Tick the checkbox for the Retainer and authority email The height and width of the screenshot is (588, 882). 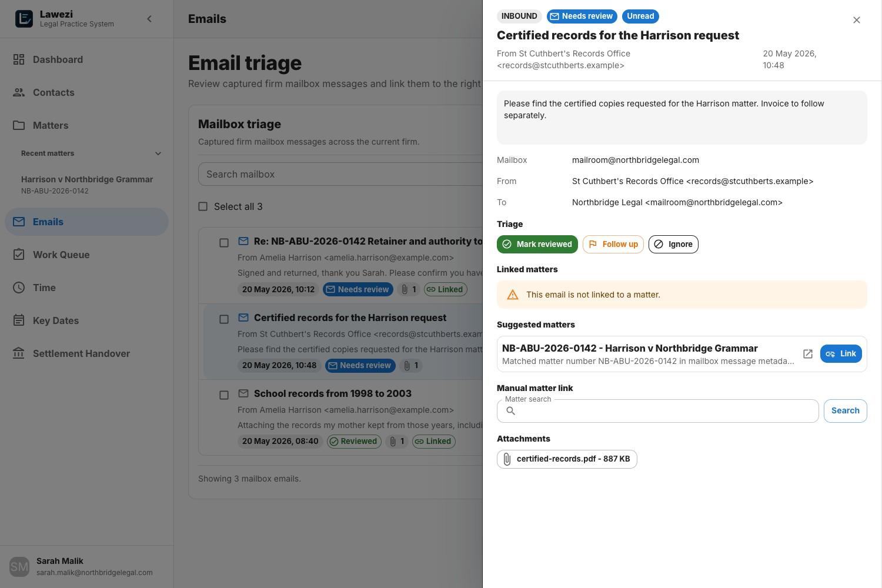coord(224,243)
